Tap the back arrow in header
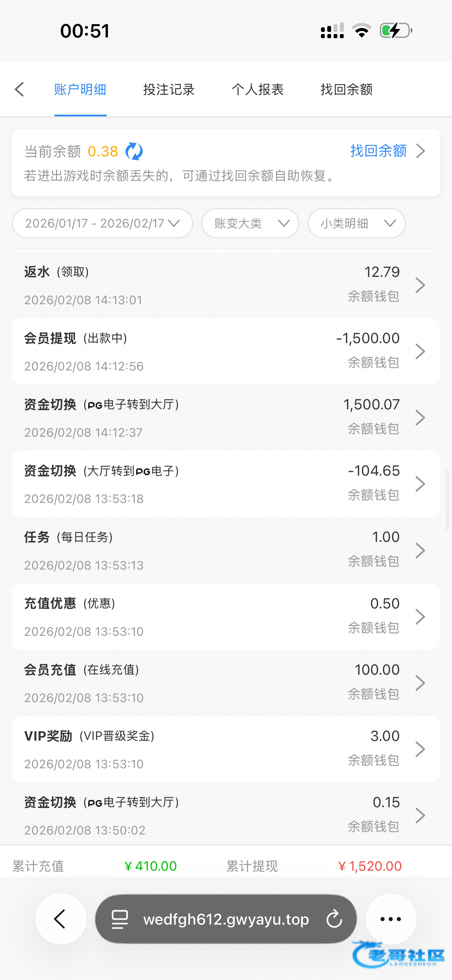452x980 pixels. tap(20, 89)
